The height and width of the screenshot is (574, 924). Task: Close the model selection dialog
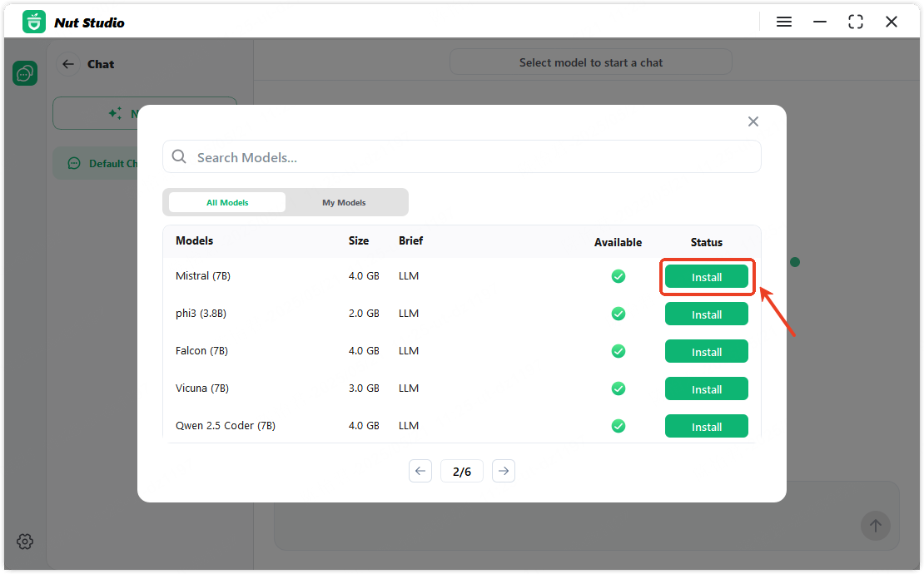(753, 121)
